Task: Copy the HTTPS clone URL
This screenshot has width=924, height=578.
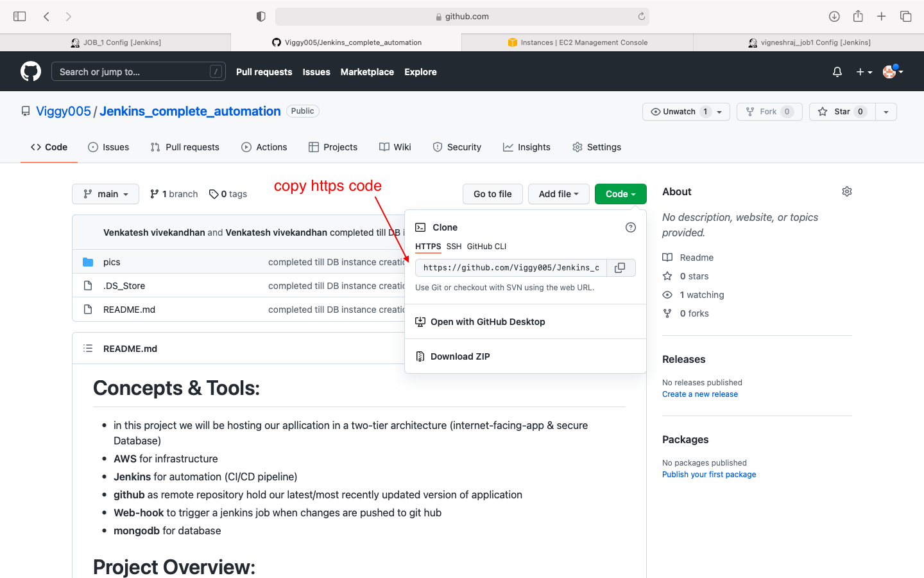Action: click(x=620, y=268)
